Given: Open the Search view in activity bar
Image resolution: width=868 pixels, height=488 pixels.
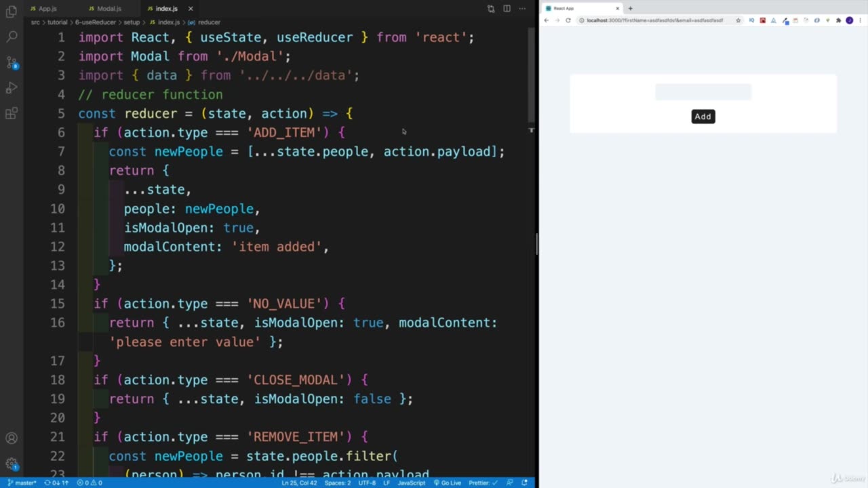Looking at the screenshot, I should click(12, 37).
